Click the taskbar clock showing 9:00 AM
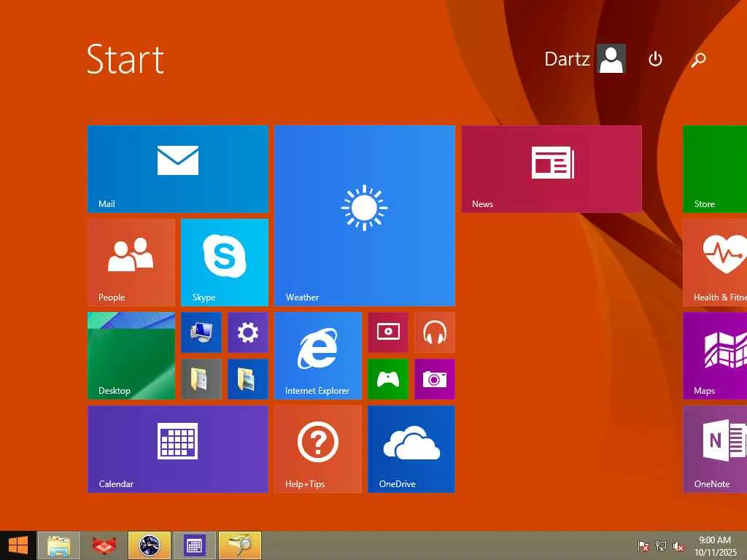The image size is (747, 560). (x=715, y=545)
